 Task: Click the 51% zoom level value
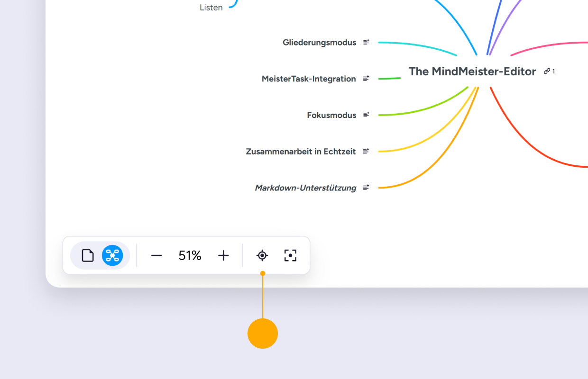(x=190, y=256)
